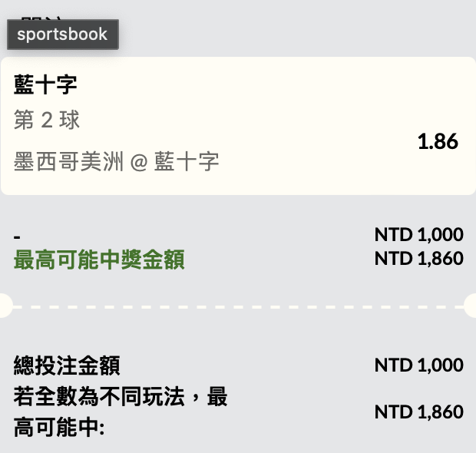476x453 pixels.
Task: Click NTD 1,860 beside the green label
Action: (x=418, y=259)
